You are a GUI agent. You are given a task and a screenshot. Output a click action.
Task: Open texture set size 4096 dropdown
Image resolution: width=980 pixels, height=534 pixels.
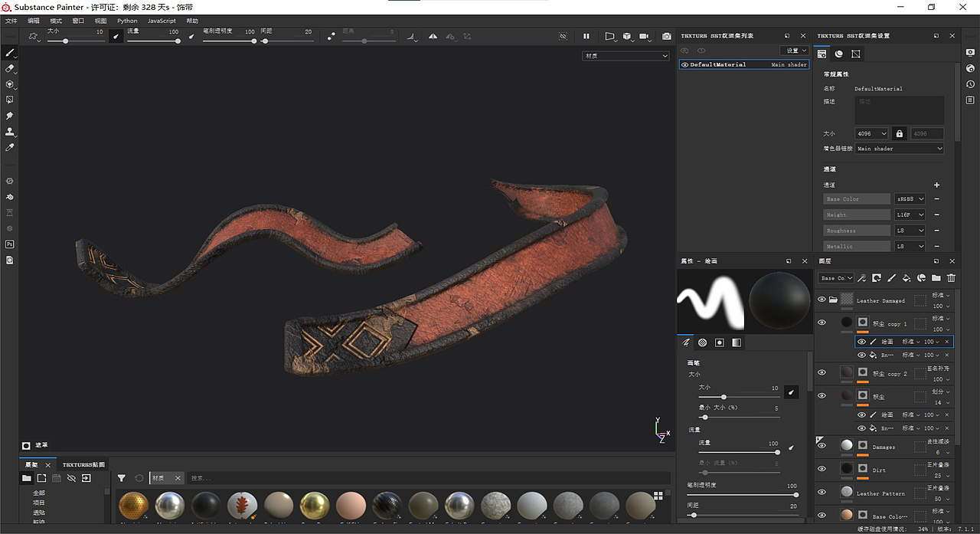point(871,133)
